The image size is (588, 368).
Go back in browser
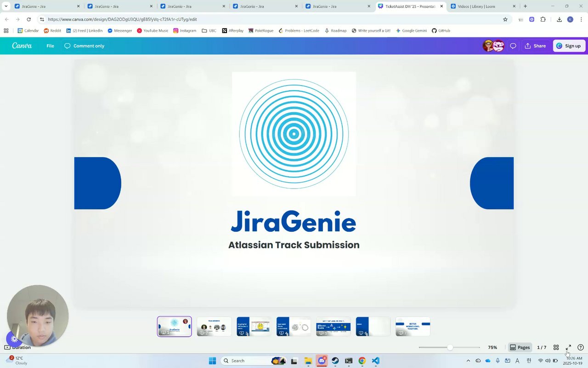pyautogui.click(x=6, y=19)
